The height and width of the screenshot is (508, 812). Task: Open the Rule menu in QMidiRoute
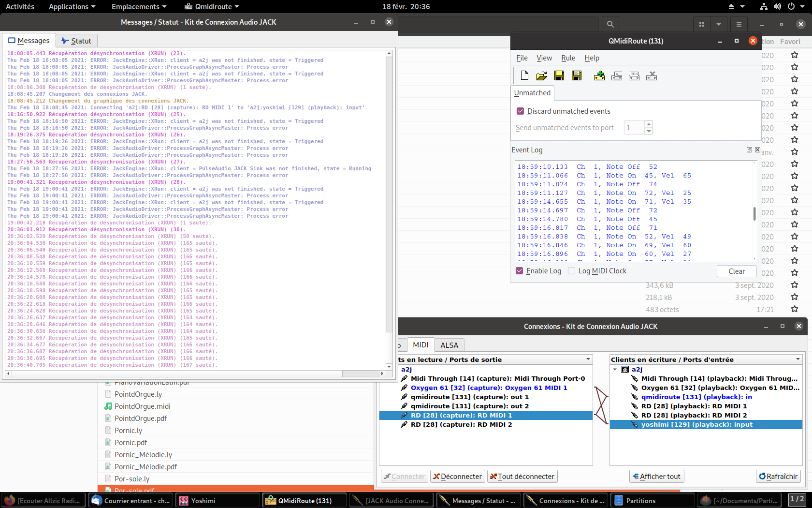point(568,58)
